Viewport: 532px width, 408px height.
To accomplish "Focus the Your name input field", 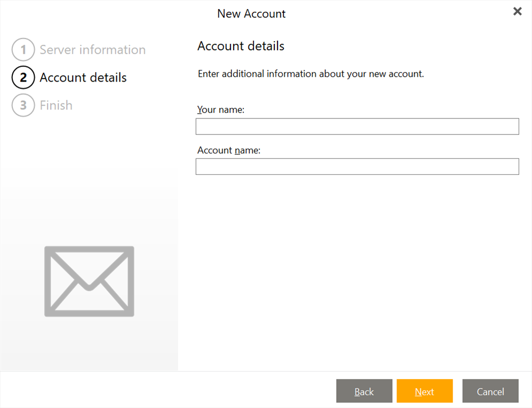I will (357, 126).
